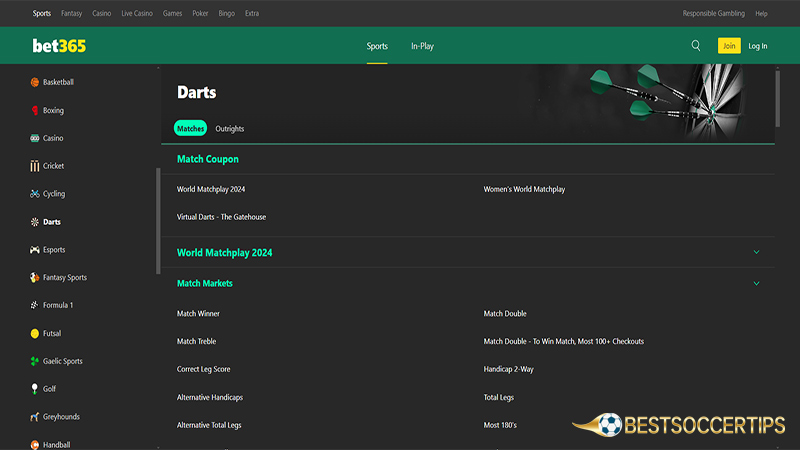Screen dimensions: 800x450
Task: Open the Match Treble market
Action: coord(196,341)
